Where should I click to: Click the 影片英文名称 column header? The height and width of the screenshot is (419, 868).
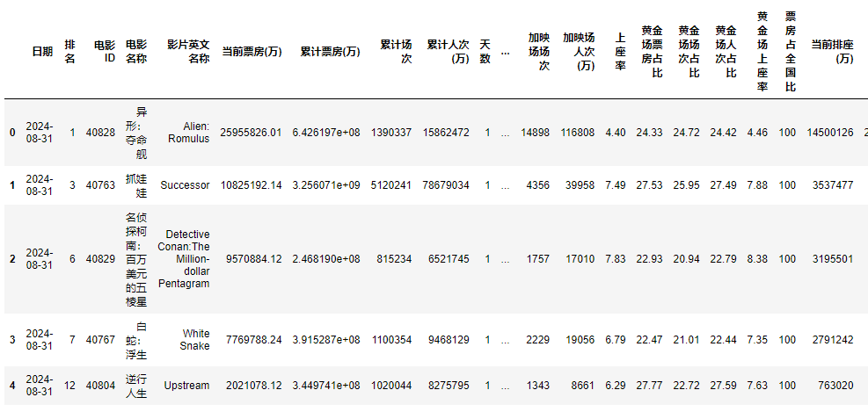coord(188,52)
